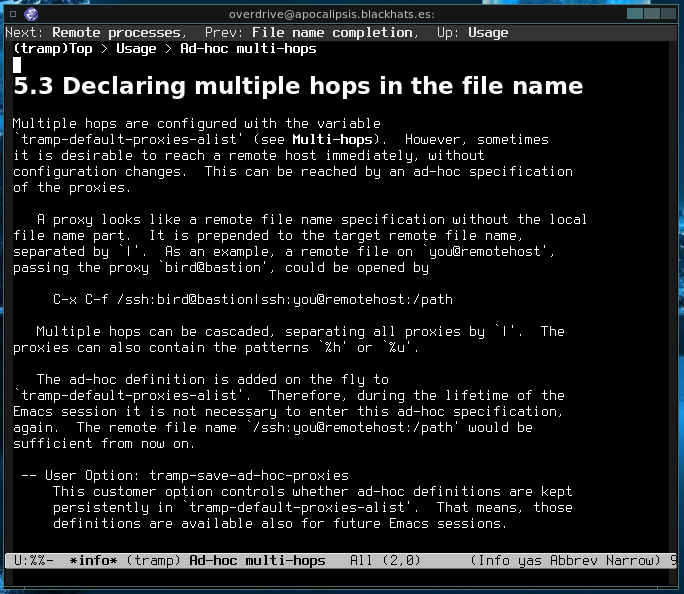Click the Emacs application icon in title bar
Screen dimensions: 684x594
coord(31,14)
